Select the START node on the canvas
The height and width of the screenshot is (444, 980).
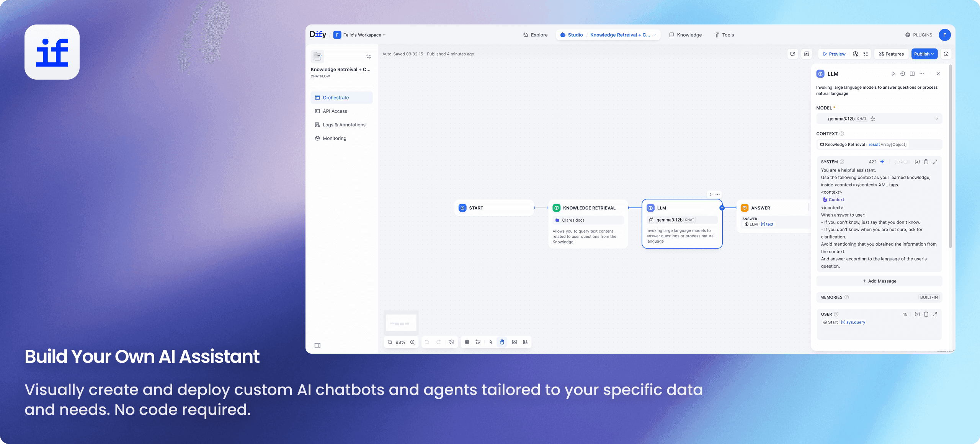[x=494, y=208]
